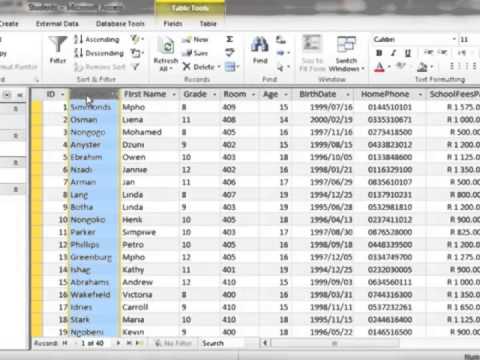Open the Database Tools tab
Viewport: 480px width, 360px height.
(x=120, y=24)
